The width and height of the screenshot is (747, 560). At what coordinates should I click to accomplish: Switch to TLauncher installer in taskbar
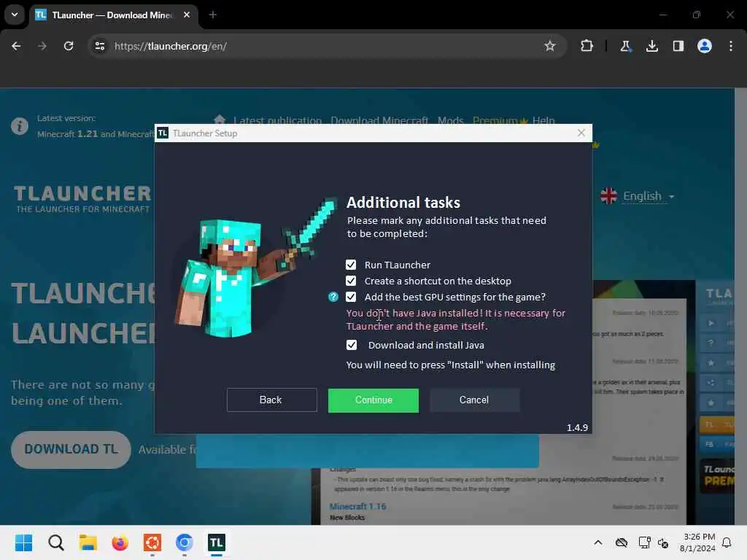pos(216,542)
